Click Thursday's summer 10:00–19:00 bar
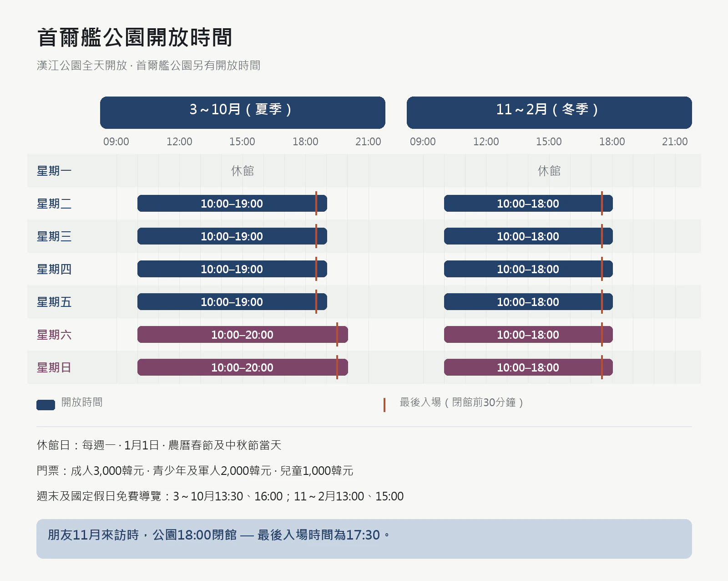This screenshot has width=728, height=581. [x=232, y=269]
